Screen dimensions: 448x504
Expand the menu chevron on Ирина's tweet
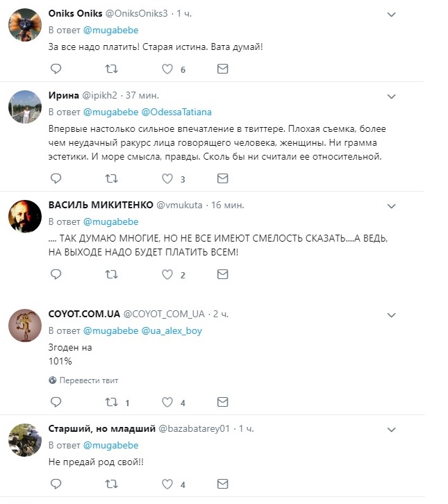[x=391, y=95]
